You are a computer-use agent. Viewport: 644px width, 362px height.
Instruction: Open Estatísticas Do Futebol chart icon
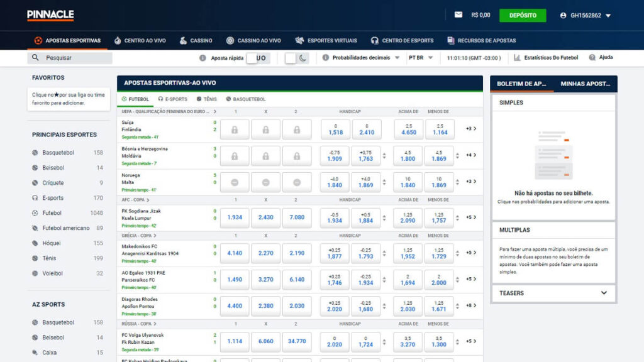coord(517,57)
